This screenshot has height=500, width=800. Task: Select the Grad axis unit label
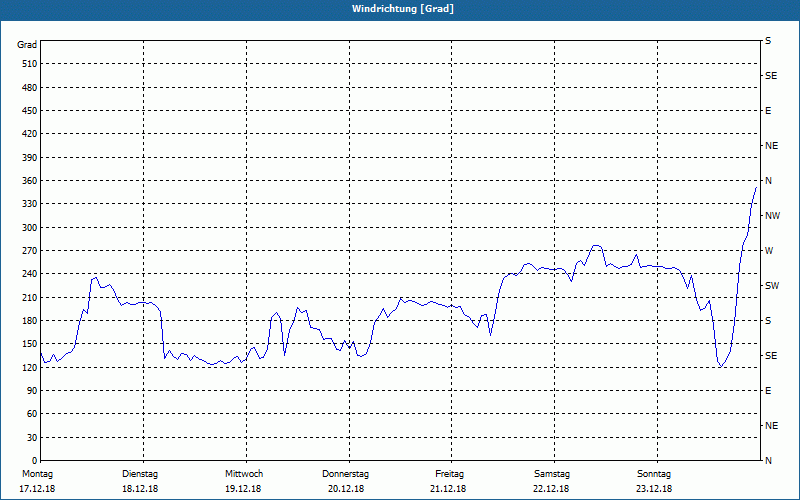27,45
